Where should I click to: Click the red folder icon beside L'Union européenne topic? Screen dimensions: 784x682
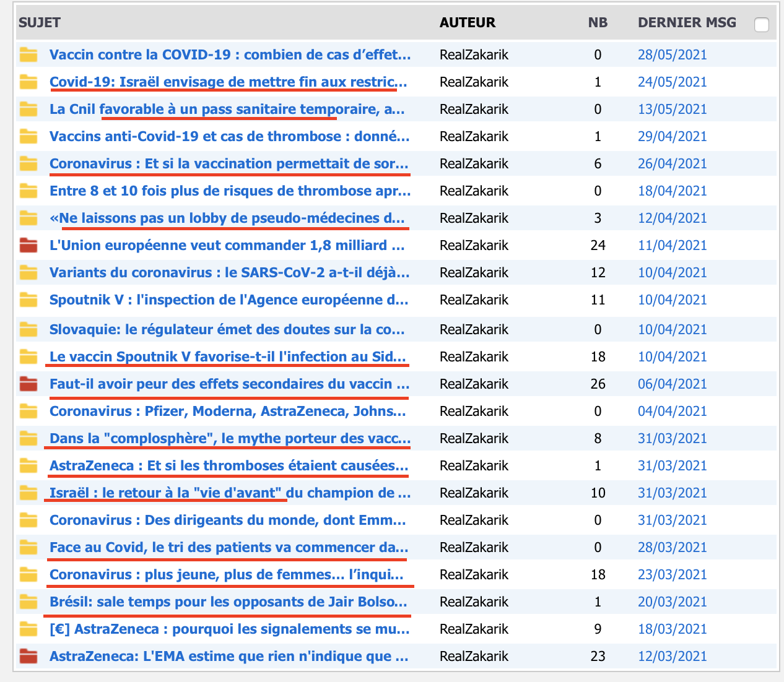[28, 246]
